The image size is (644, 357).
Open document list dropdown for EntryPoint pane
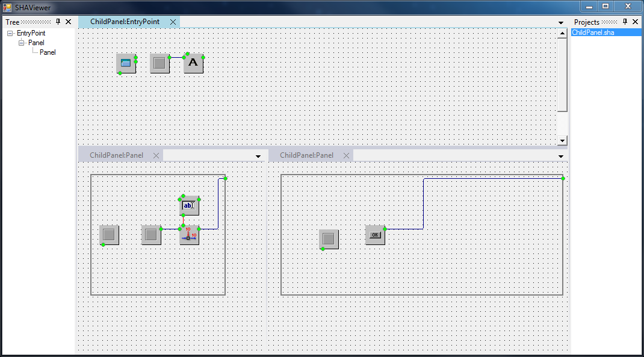(x=561, y=23)
